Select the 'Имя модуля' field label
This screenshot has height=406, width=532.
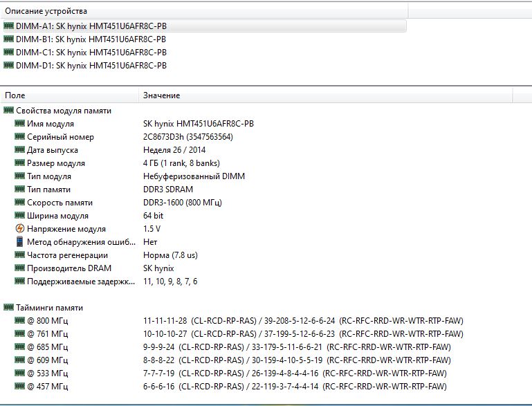coord(51,124)
